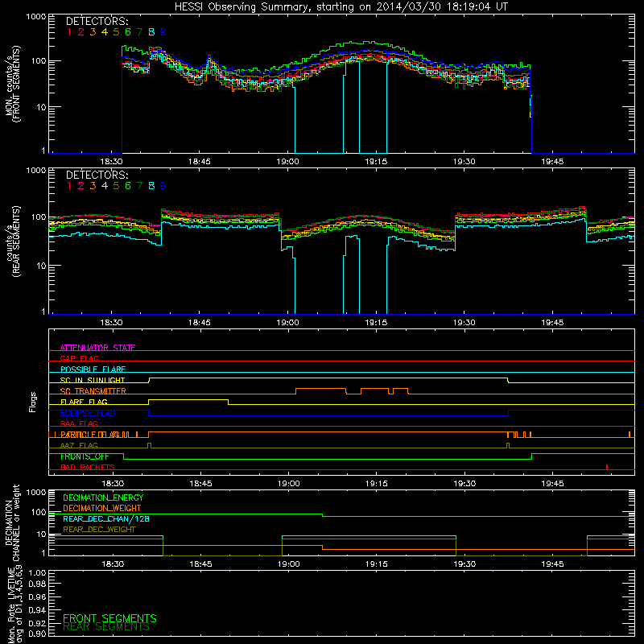Click the ECLIPSE FLAG label
The height and width of the screenshot is (644, 644).
(x=88, y=413)
